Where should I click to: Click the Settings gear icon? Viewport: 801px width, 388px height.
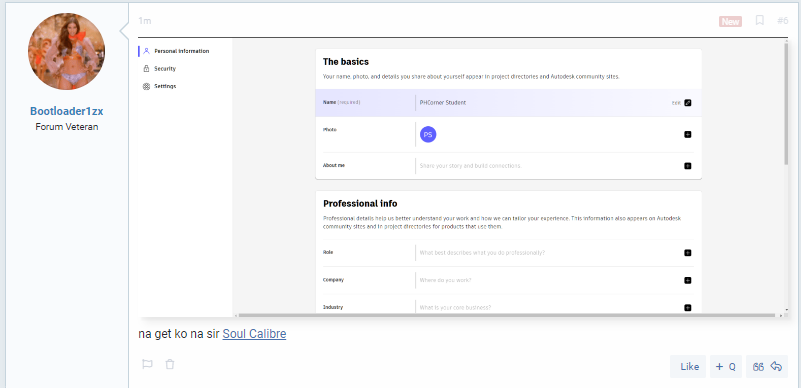coord(147,86)
